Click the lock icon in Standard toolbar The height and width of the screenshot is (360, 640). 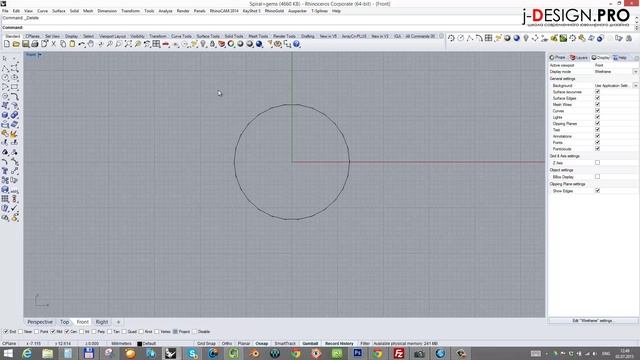[x=212, y=44]
